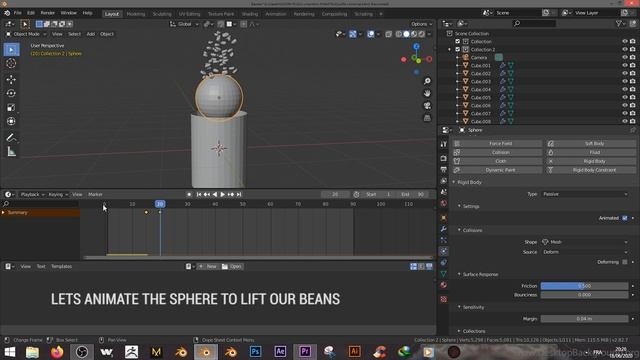Open the timeline Marker menu
The image size is (640, 360).
[x=95, y=195]
